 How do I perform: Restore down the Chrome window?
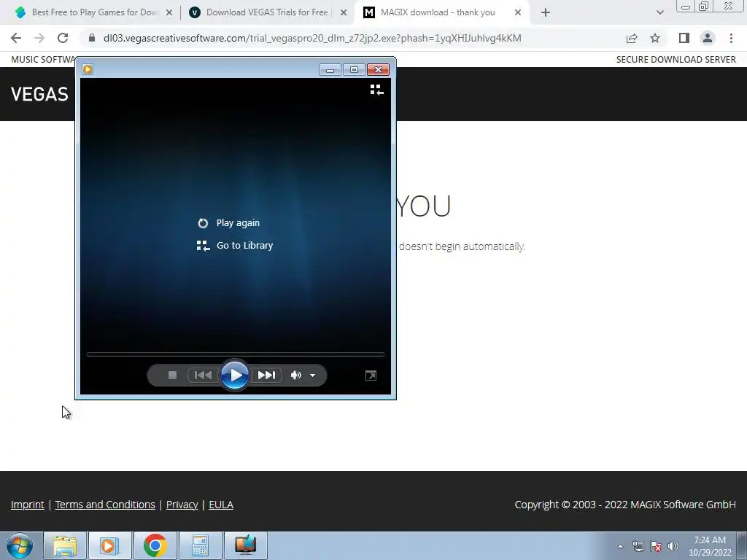[x=704, y=6]
